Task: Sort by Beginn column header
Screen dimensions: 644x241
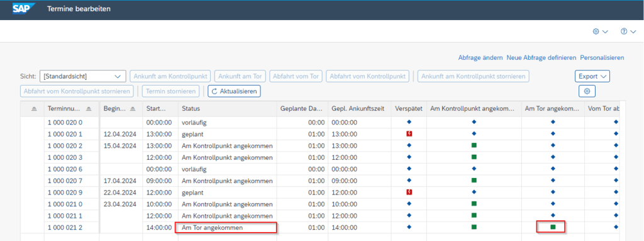Action: (x=121, y=109)
